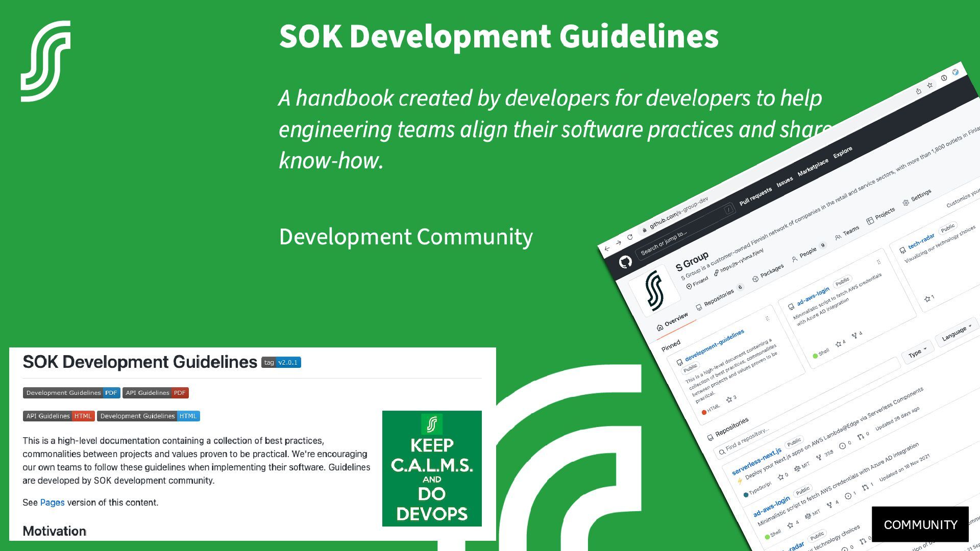Click the browser reload icon
Image resolution: width=980 pixels, height=551 pixels.
[630, 237]
